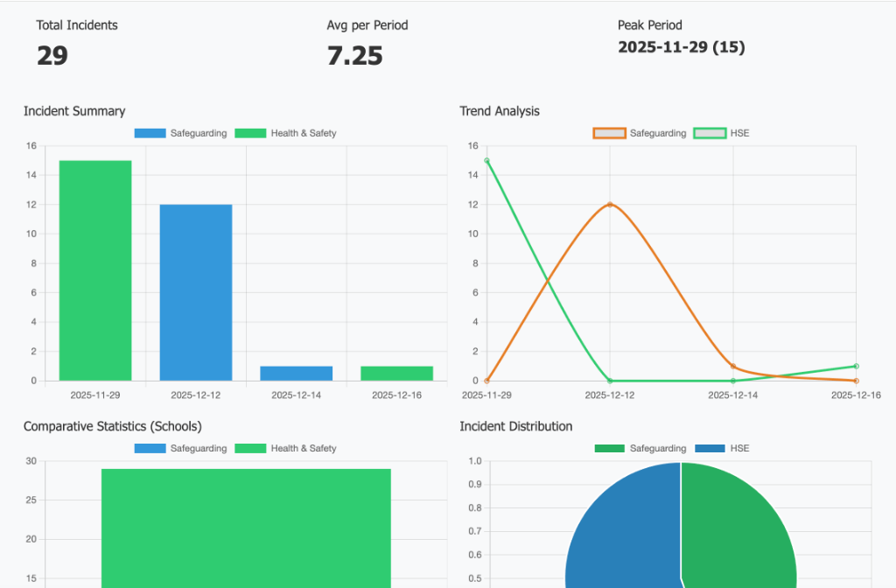Click the Avg per Period value 7.25
Viewport: 896px width, 588px height.
[x=355, y=56]
